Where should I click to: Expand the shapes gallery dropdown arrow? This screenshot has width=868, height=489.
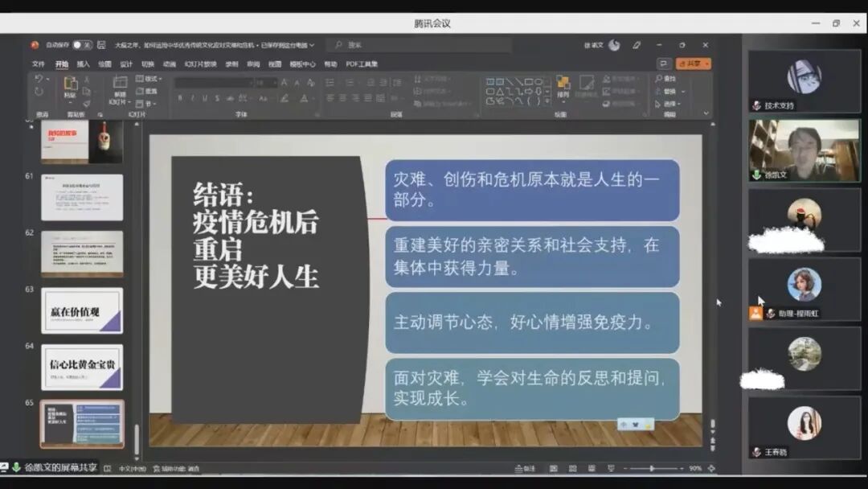click(x=548, y=101)
